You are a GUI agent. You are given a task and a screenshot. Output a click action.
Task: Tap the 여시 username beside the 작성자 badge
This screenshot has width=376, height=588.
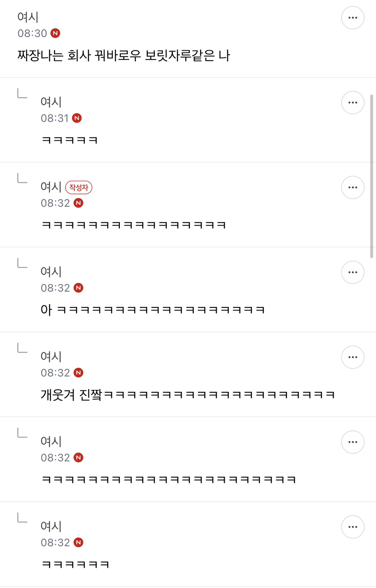click(51, 187)
